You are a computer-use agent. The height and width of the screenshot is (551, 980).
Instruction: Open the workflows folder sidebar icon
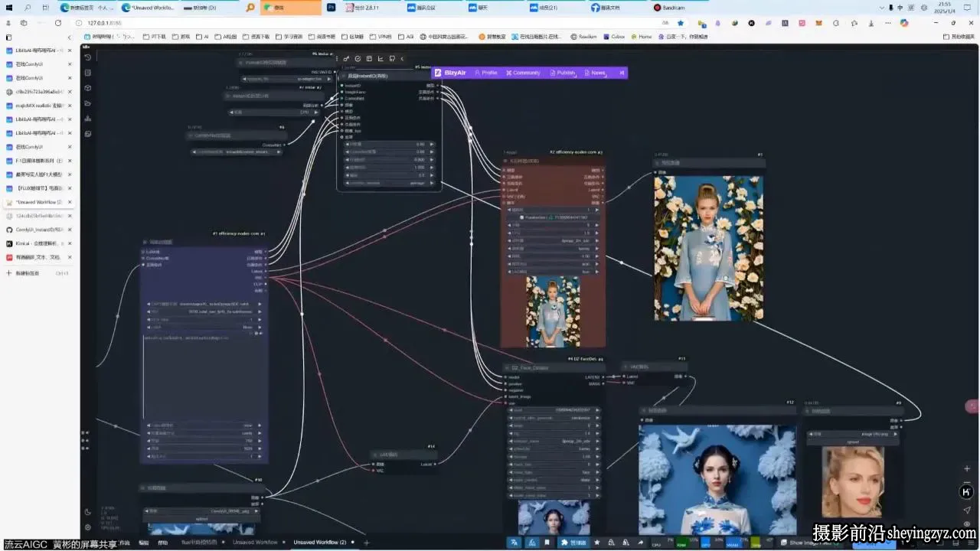point(88,103)
